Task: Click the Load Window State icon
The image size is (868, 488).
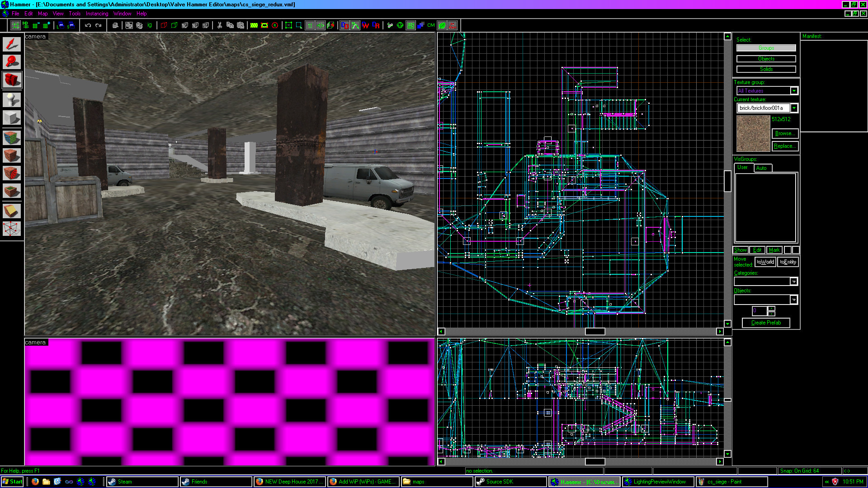Action: pyautogui.click(x=61, y=25)
